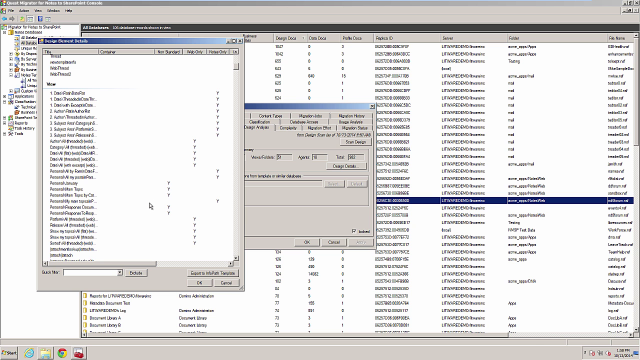Viewport: 640px width, 360px height.
Task: Expand the Custom Views tree node
Action: pos(11,91)
